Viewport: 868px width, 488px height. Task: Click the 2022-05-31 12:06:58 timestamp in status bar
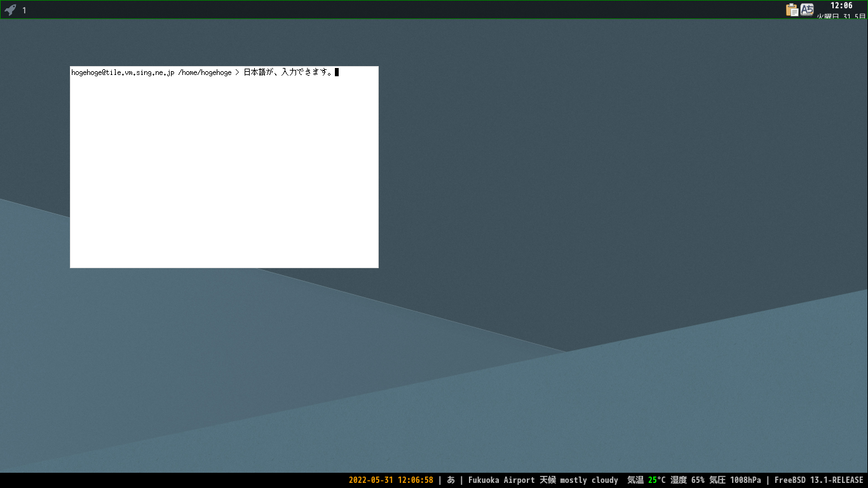coord(391,480)
